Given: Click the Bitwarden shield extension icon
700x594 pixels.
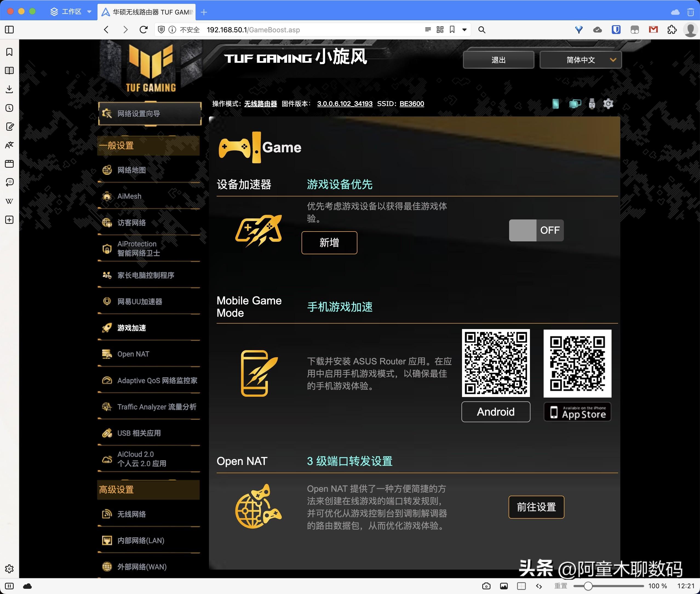Looking at the screenshot, I should [x=616, y=30].
